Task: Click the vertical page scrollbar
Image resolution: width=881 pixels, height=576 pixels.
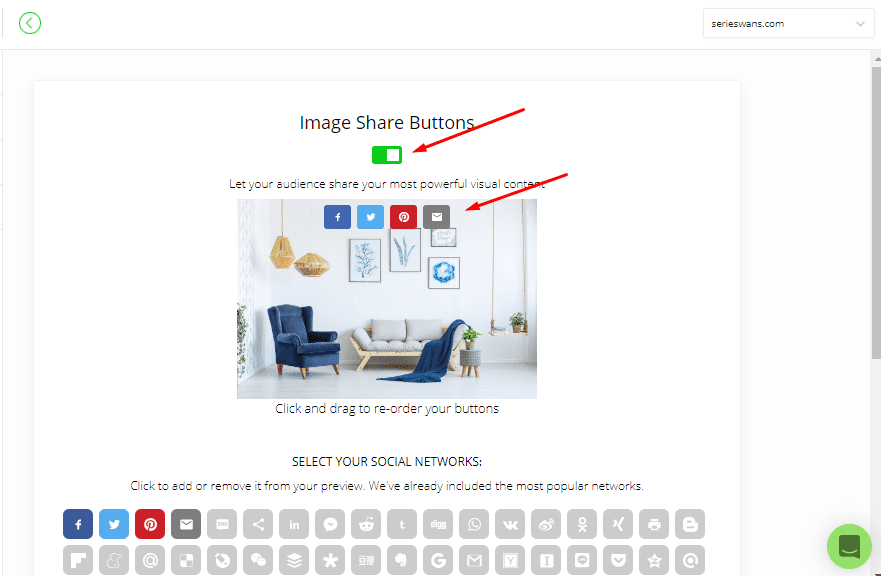Action: [x=876, y=214]
